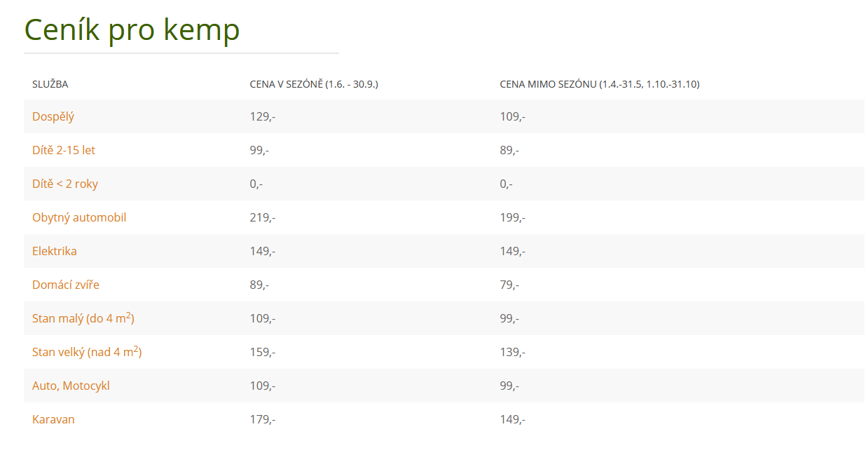Select the Domácí zvíře label
868x462 pixels.
coord(66,285)
